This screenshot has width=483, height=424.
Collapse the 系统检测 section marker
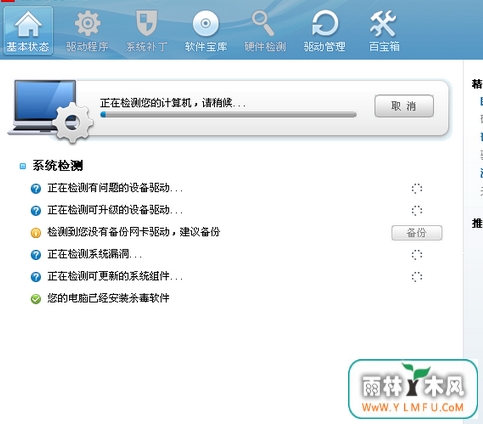pyautogui.click(x=23, y=166)
